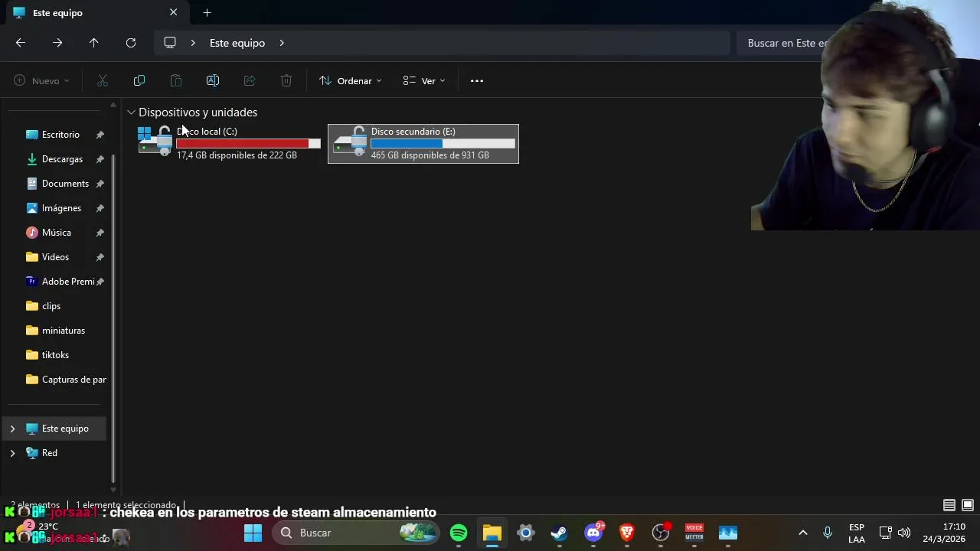The image size is (980, 551).
Task: Click the red usage bar of drive C:
Action: 248,143
